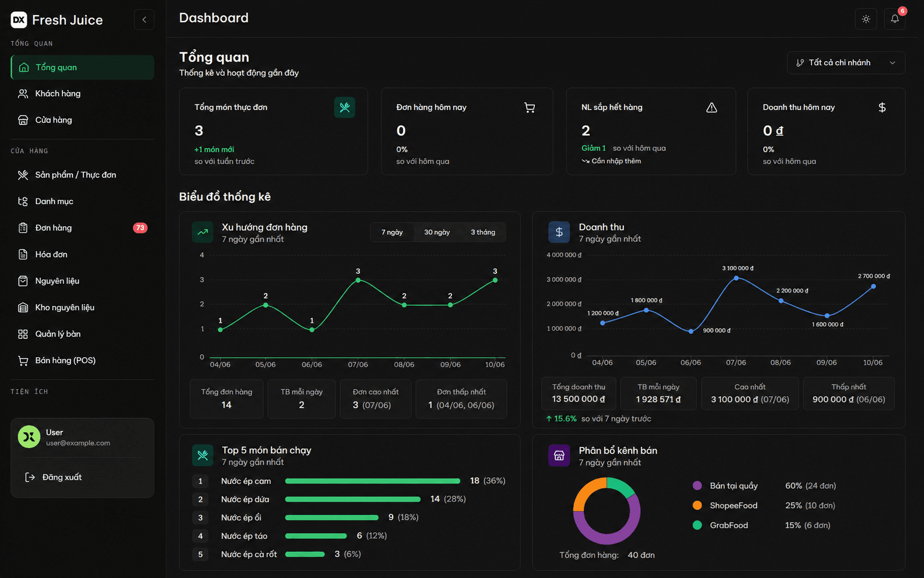Screen dimensions: 924x578
Task: Click the 3 100 000 đ revenue peak point
Action: 736,279
